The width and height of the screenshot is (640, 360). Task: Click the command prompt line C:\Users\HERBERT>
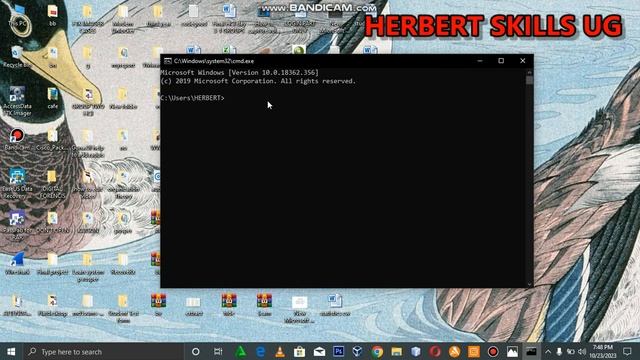click(192, 98)
